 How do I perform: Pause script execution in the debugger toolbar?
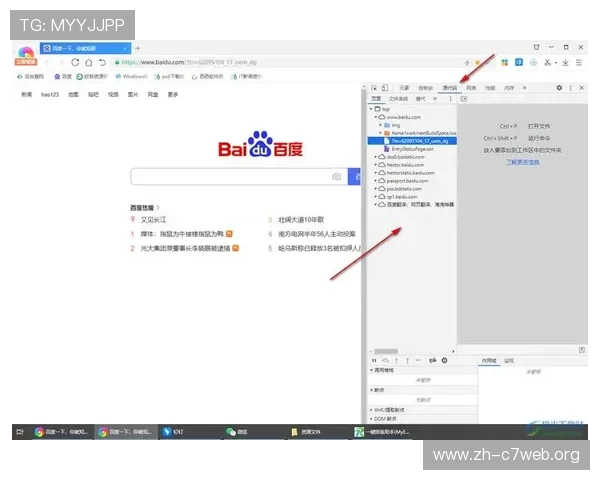[373, 359]
